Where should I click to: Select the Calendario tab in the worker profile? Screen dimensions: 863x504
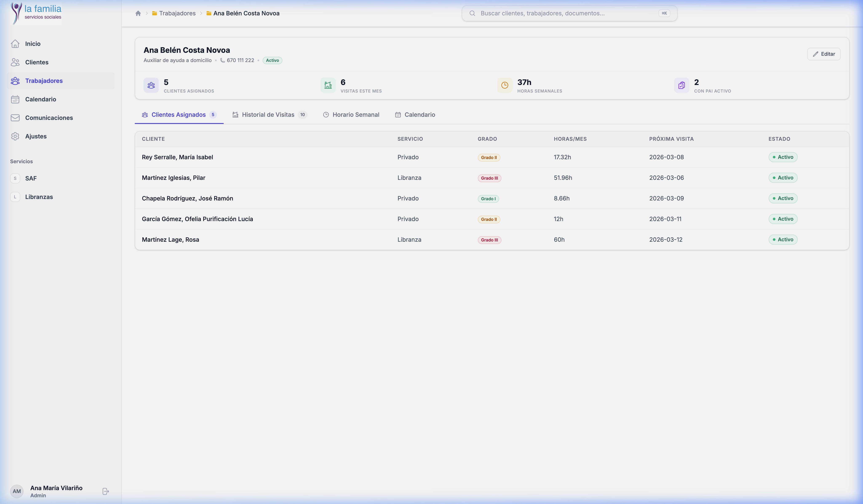(x=419, y=115)
